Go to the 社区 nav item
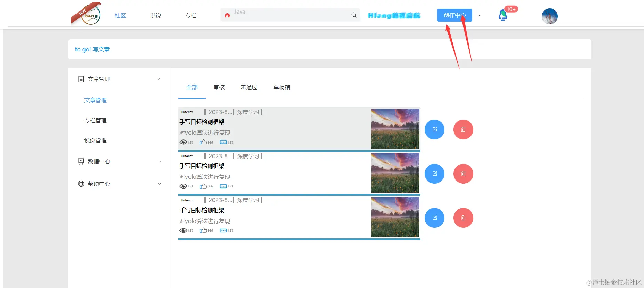 click(120, 16)
